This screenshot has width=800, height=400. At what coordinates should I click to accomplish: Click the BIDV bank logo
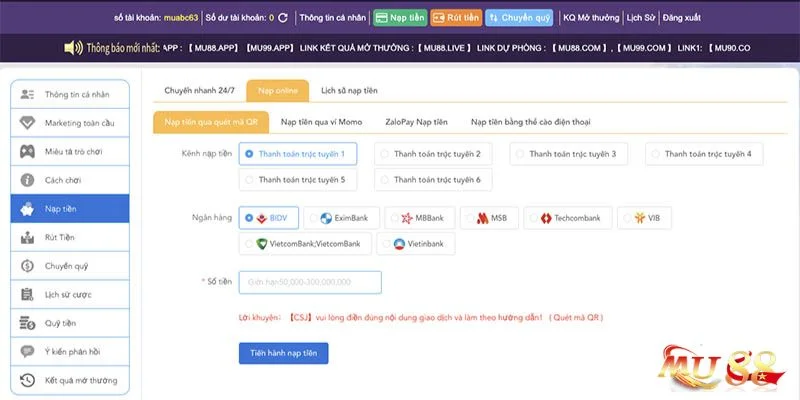pos(262,218)
